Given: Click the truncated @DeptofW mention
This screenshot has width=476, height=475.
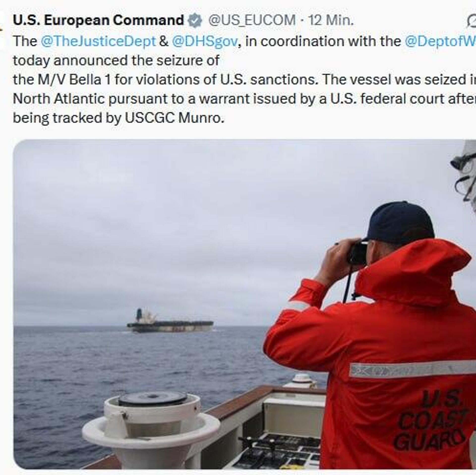Looking at the screenshot, I should tap(440, 41).
